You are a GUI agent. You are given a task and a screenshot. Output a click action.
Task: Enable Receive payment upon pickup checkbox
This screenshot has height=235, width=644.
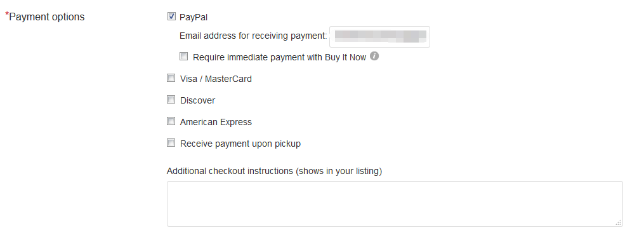[171, 143]
